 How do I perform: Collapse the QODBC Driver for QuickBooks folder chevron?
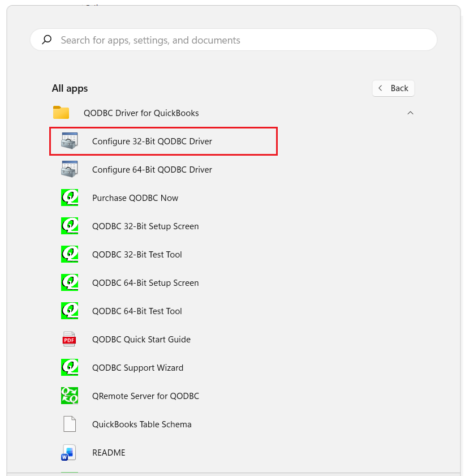(x=410, y=113)
